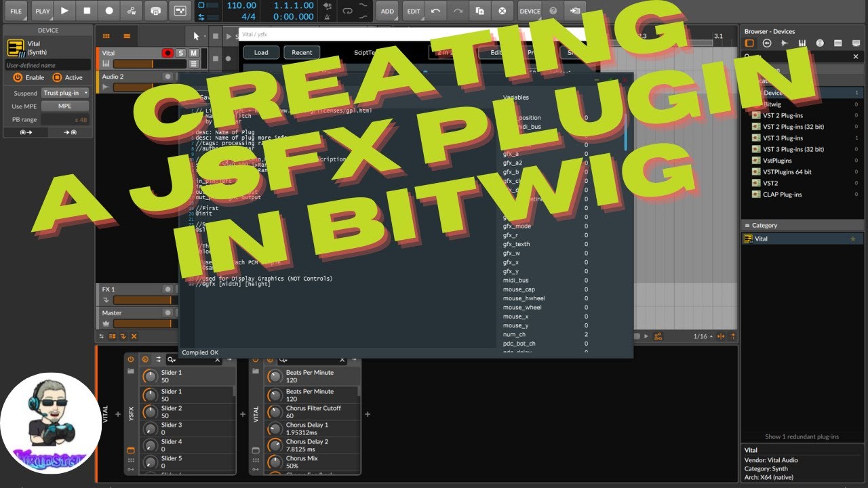The width and height of the screenshot is (868, 488).
Task: Click the PB range ±48 field
Action: (65, 120)
